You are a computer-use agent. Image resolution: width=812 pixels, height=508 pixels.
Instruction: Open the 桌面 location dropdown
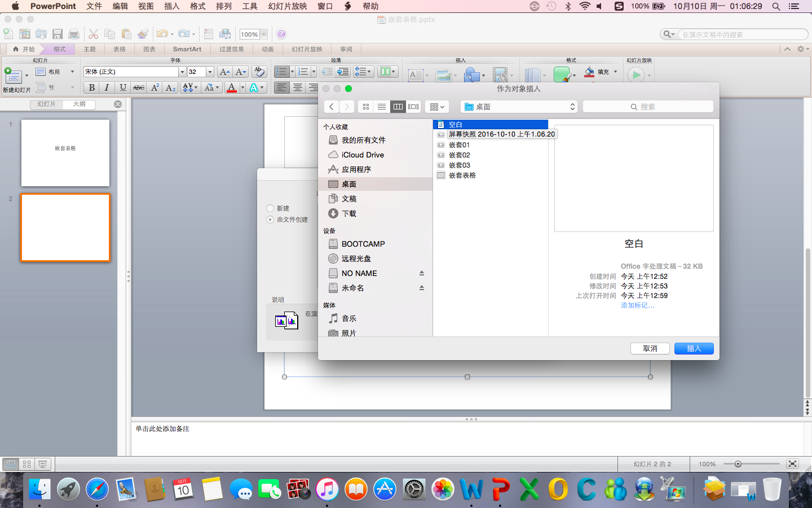click(x=519, y=107)
